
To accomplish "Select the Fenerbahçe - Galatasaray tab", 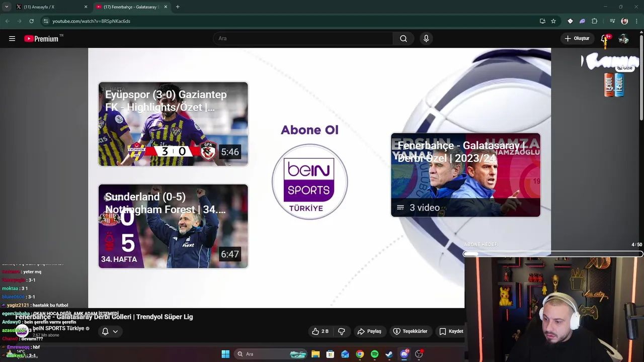I will (x=131, y=7).
